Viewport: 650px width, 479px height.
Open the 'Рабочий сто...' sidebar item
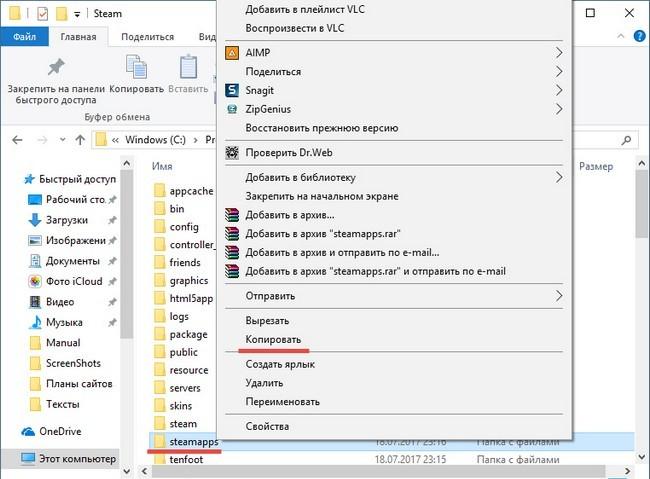click(x=75, y=199)
